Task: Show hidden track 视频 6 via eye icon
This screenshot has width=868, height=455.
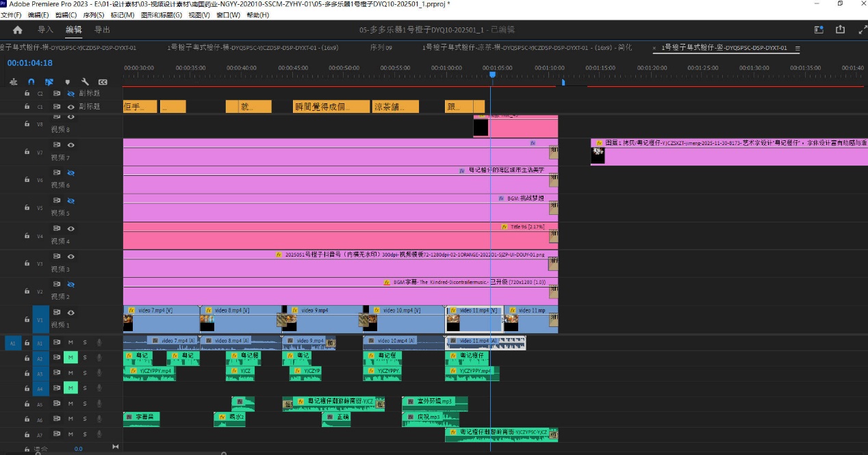Action: (x=71, y=173)
